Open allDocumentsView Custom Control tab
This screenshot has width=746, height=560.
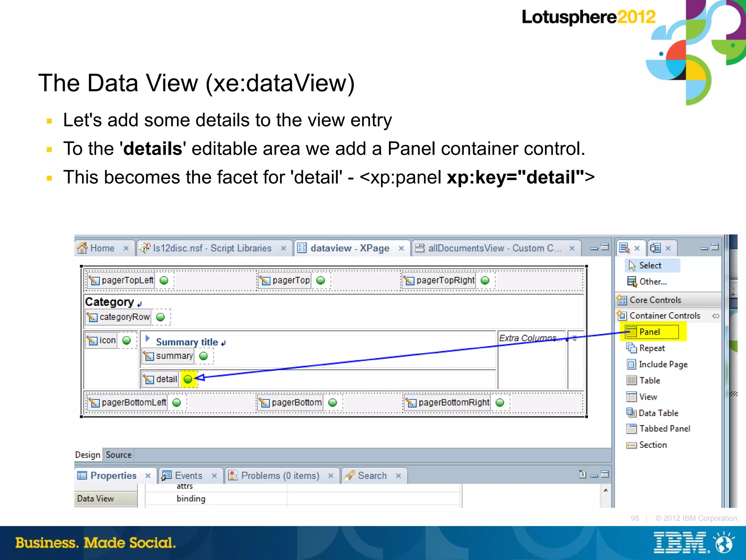[496, 248]
